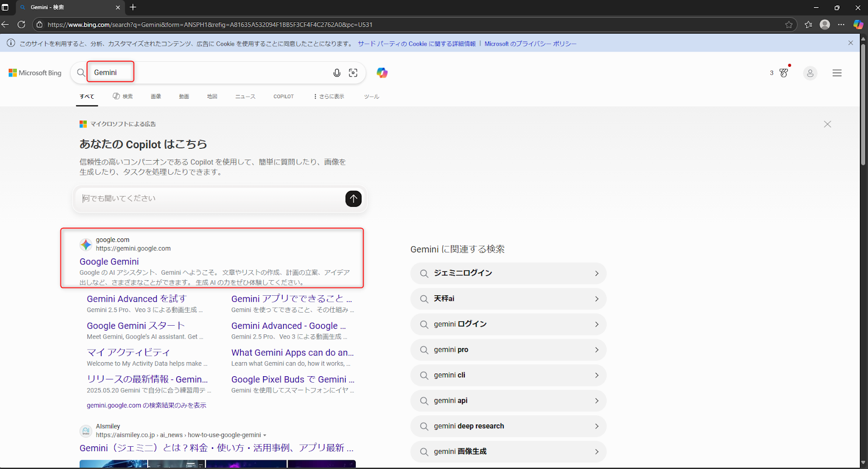Open Copilot icon beside search box
868x469 pixels.
(x=382, y=73)
